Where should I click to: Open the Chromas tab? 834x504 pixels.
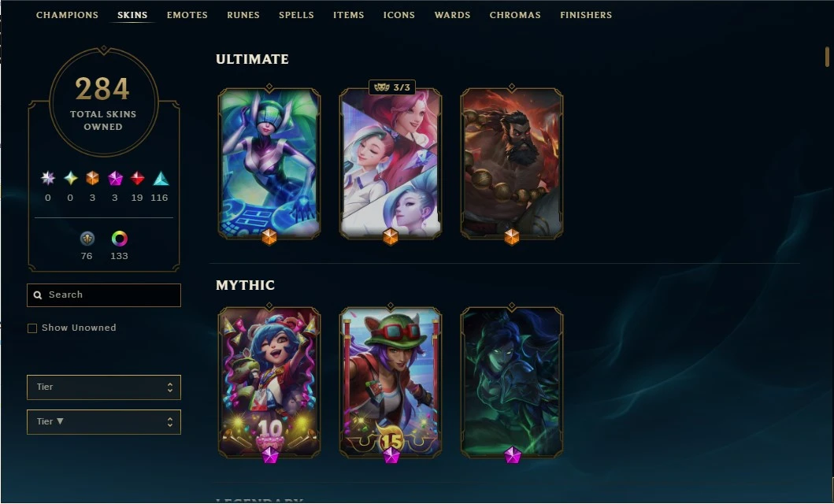coord(515,15)
